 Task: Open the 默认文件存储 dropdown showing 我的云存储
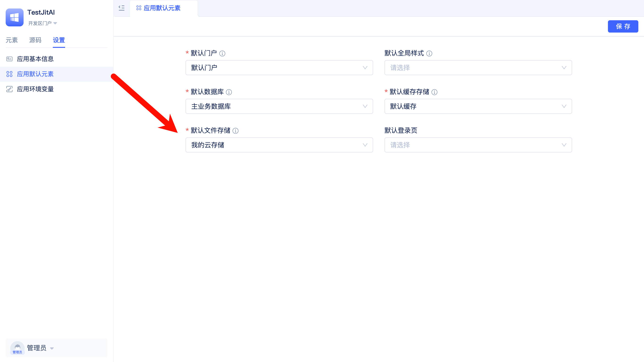(279, 145)
